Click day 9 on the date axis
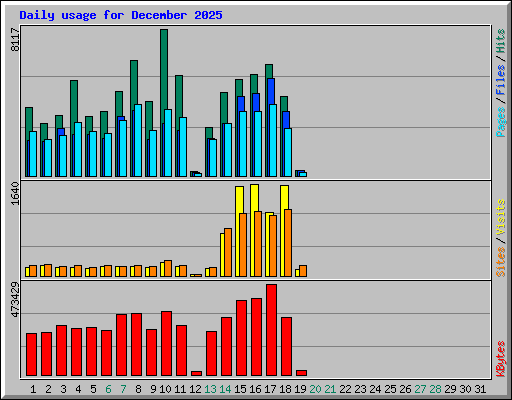The width and height of the screenshot is (512, 400). 153,389
